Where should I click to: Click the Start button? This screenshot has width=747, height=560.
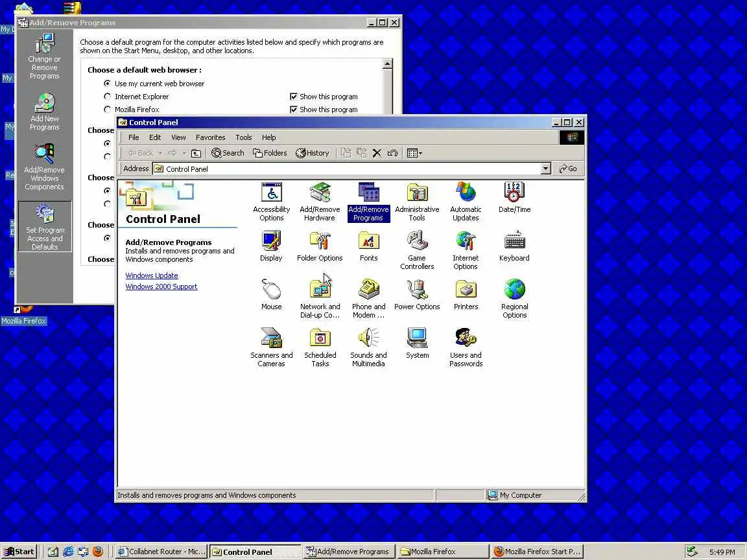[x=19, y=552]
